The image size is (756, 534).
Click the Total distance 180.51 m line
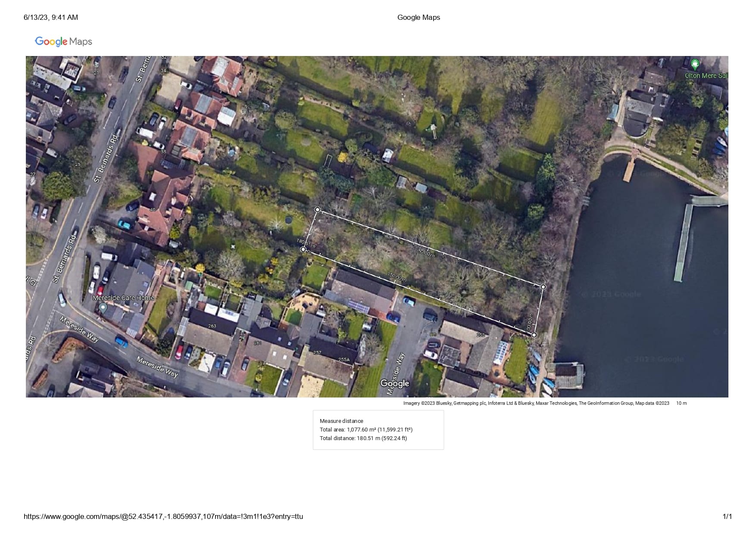pyautogui.click(x=363, y=438)
